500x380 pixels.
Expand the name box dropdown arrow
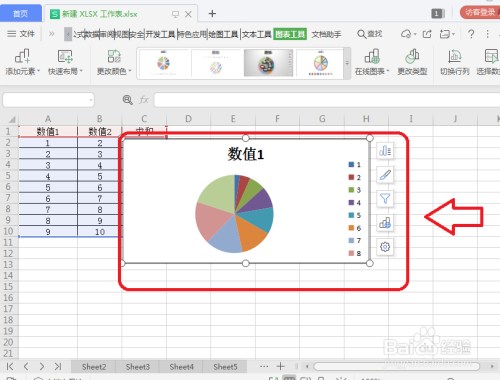point(91,100)
